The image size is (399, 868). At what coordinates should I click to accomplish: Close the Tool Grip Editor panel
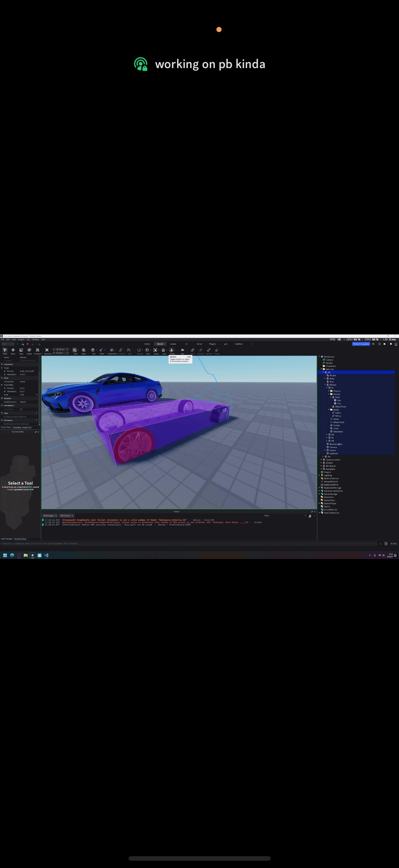coord(38,432)
